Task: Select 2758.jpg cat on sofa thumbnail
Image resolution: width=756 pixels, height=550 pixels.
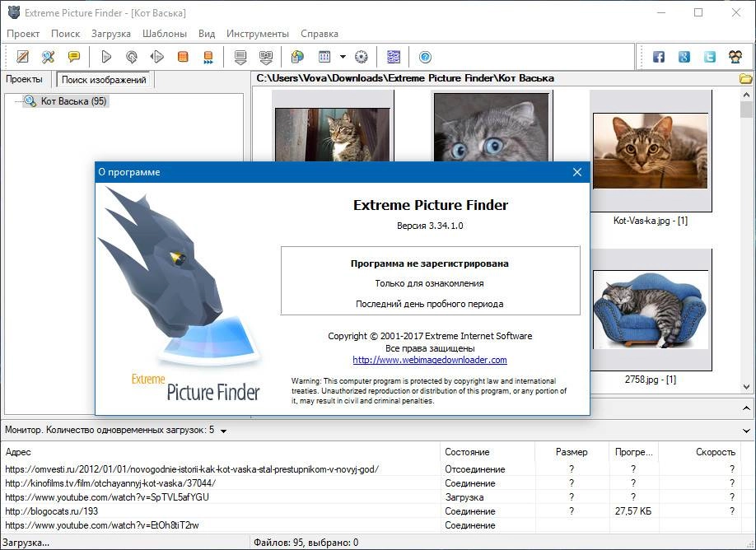Action: pos(651,310)
